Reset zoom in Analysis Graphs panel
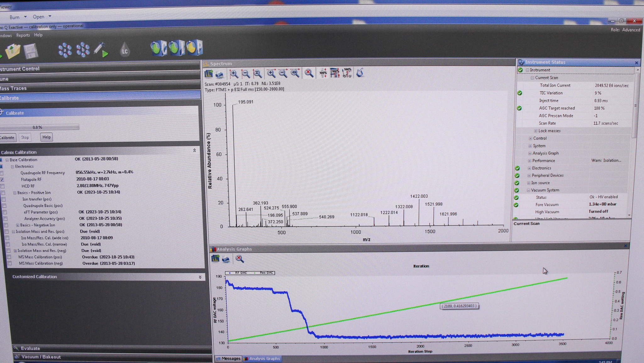Screen dimensions: 644x363 (240, 259)
